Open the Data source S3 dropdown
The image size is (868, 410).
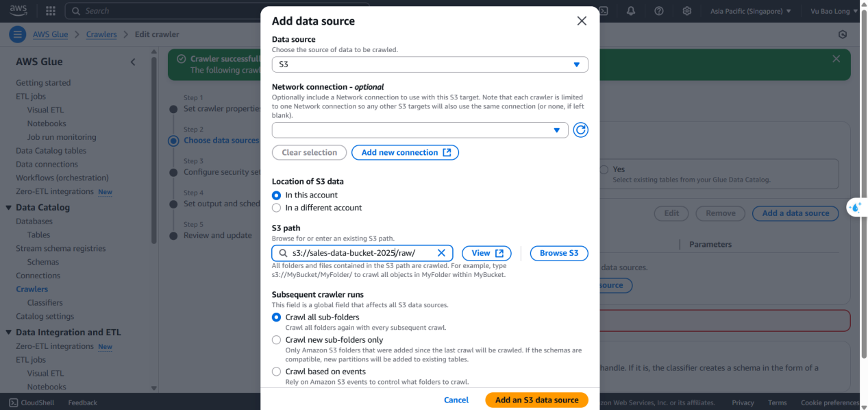pyautogui.click(x=430, y=64)
